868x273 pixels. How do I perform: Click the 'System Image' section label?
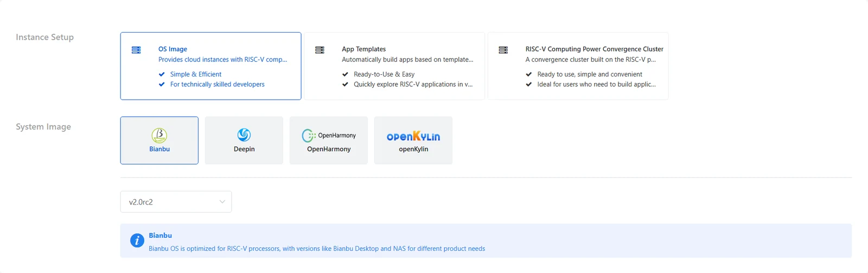point(43,126)
